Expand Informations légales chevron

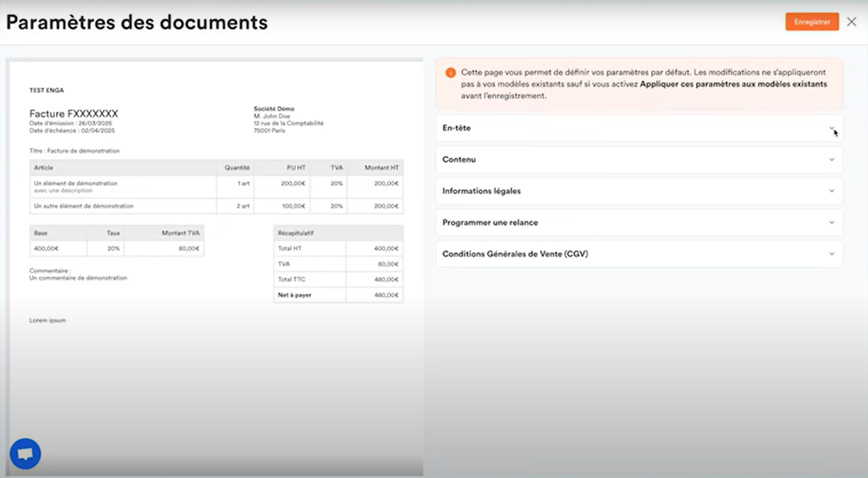tap(831, 191)
